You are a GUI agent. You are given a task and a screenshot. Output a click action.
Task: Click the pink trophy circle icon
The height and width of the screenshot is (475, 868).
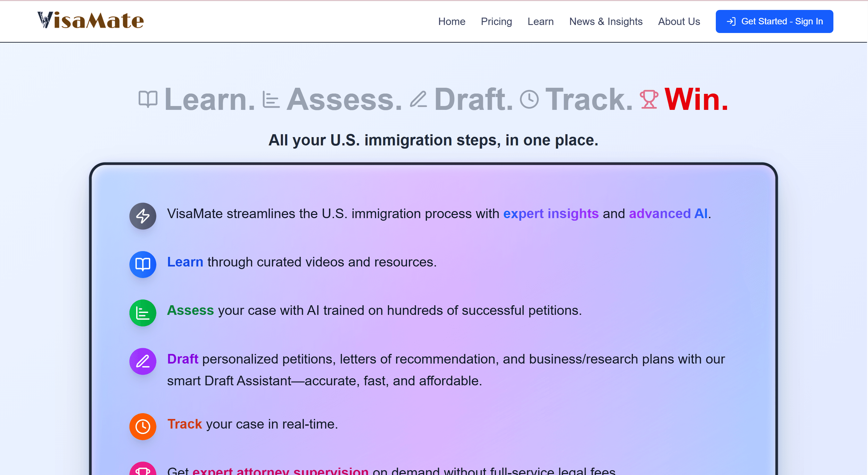click(143, 469)
